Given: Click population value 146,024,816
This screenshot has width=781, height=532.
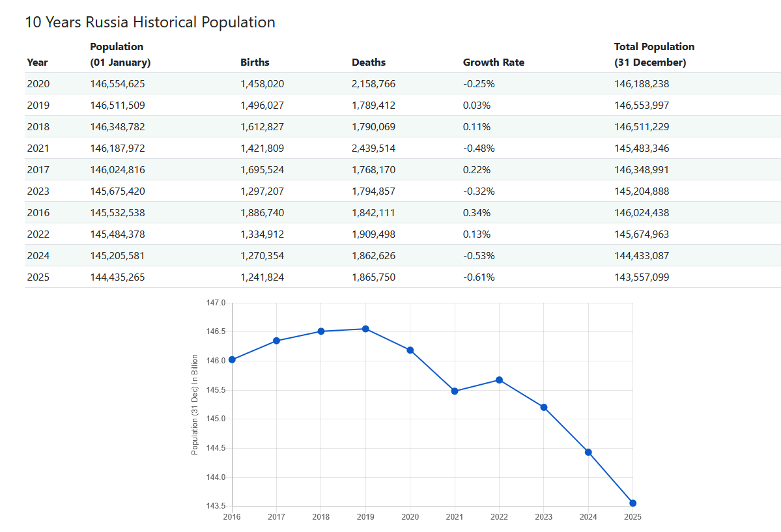Looking at the screenshot, I should 117,169.
